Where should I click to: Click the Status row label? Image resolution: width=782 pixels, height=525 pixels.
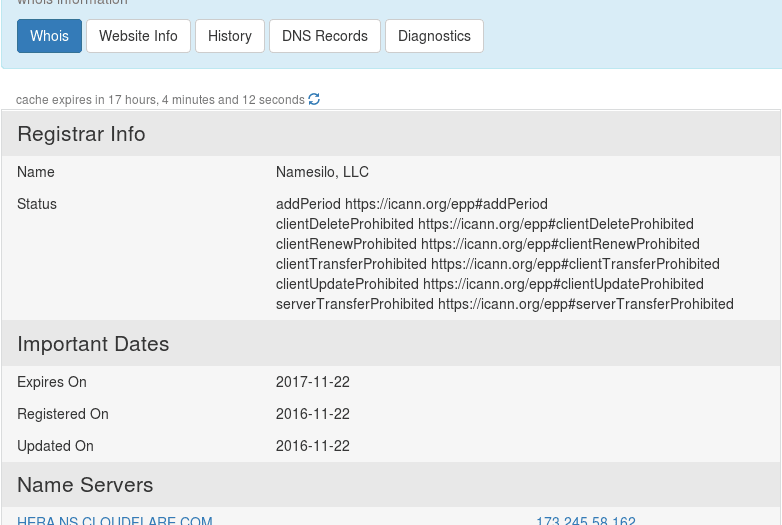(37, 204)
